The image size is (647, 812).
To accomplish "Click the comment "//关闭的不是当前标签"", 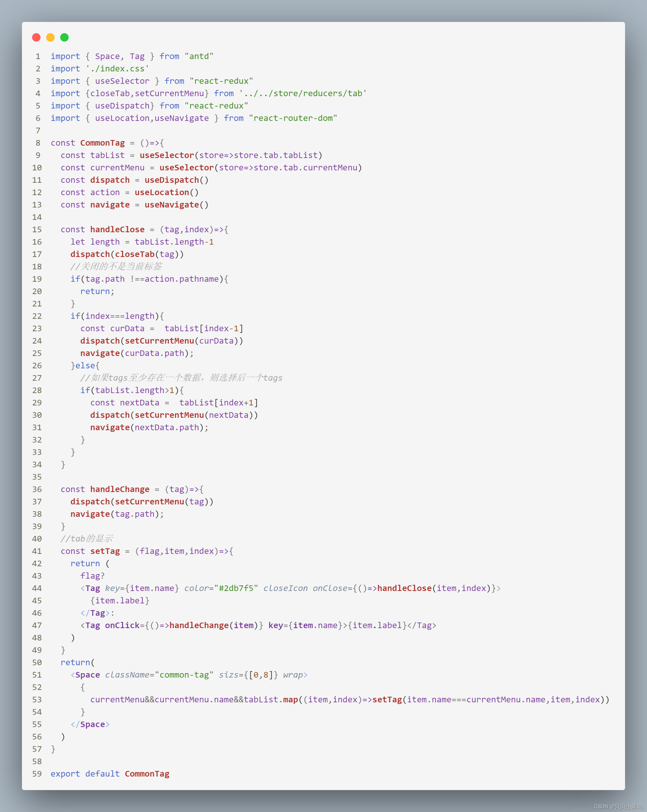I will point(116,267).
